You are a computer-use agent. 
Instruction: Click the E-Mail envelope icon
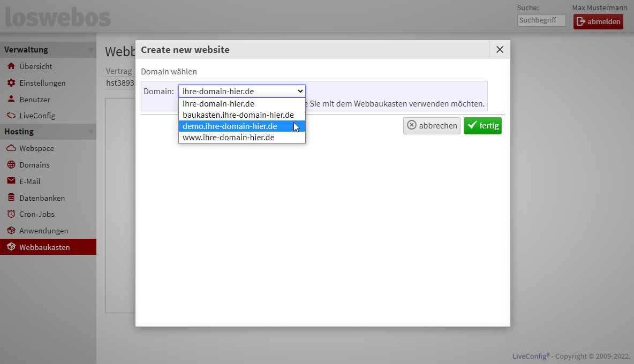tap(11, 181)
